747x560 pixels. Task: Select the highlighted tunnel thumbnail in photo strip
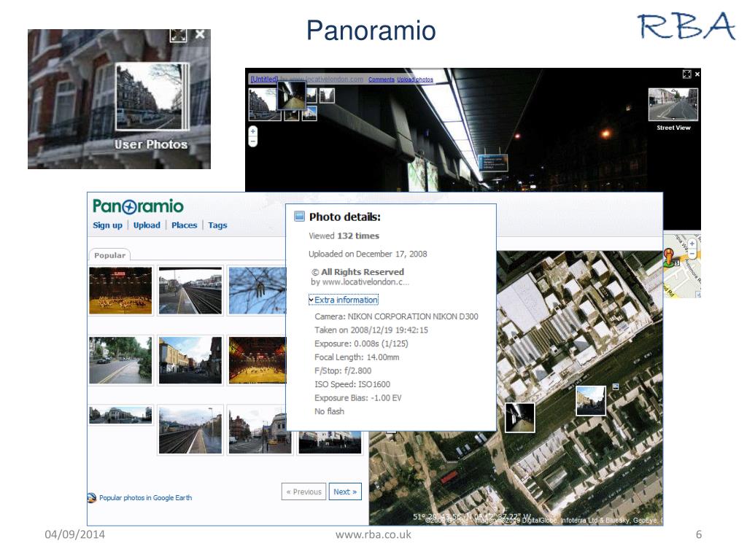pyautogui.click(x=292, y=96)
